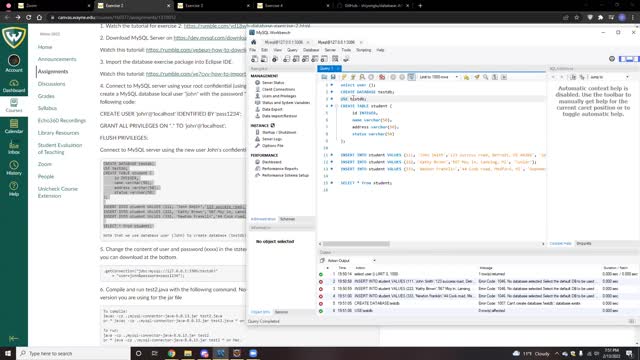Select output row 'CREATE DATABASE testdb'
This screenshot has height=360, width=640.
(478, 304)
